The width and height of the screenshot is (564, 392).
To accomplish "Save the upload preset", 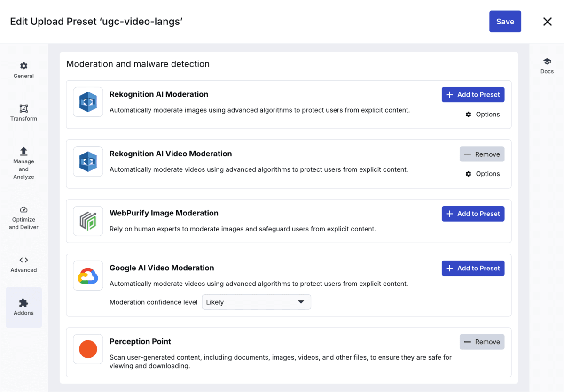I will tap(505, 22).
